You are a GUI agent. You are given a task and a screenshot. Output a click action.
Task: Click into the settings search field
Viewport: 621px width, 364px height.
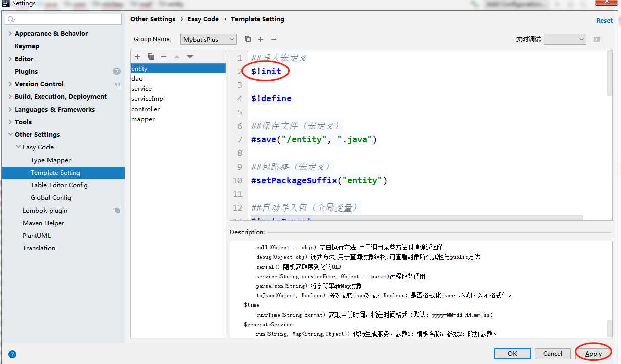click(x=64, y=20)
